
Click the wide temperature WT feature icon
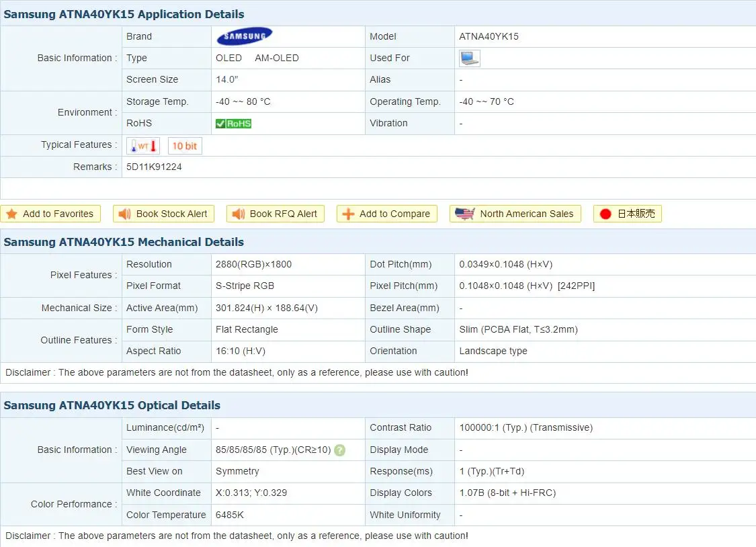click(143, 146)
